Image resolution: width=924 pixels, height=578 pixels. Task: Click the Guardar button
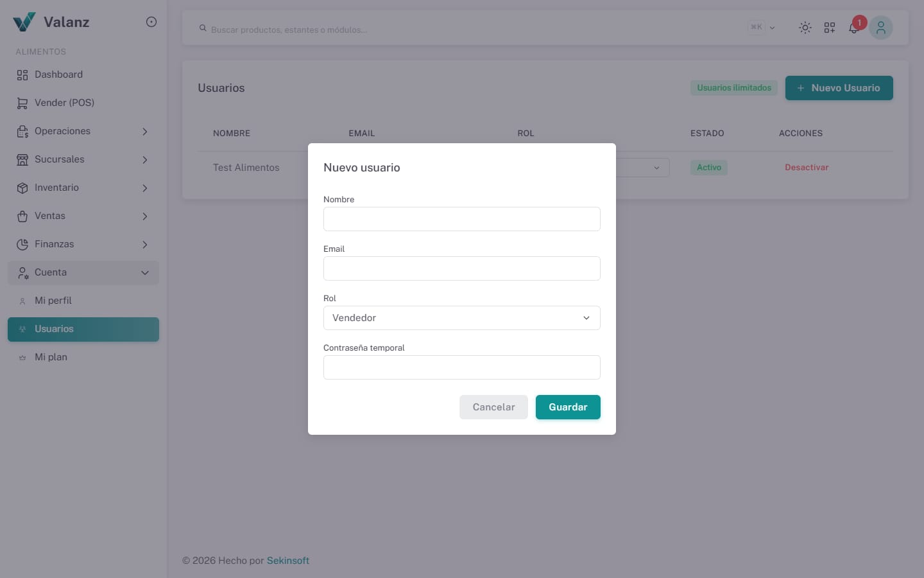[568, 407]
